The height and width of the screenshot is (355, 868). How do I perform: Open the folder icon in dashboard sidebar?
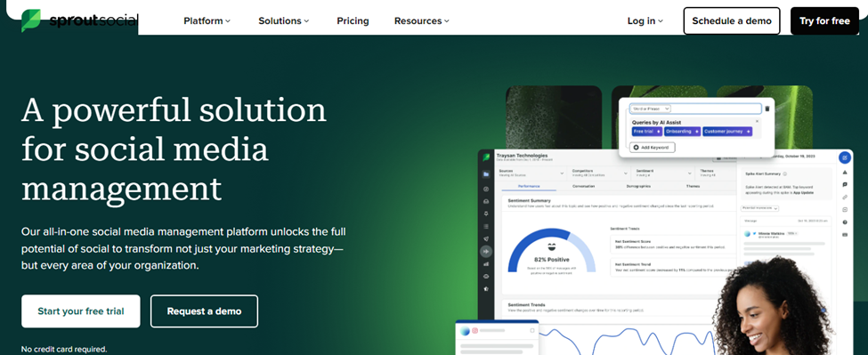coord(486,174)
